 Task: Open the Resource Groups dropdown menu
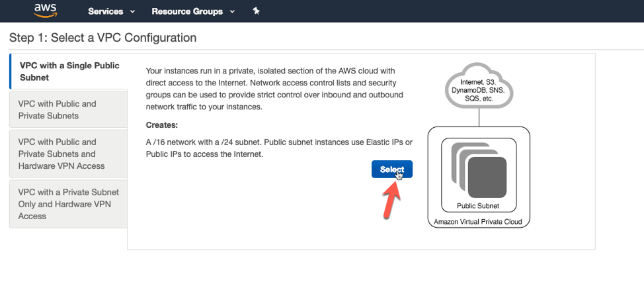click(x=193, y=11)
